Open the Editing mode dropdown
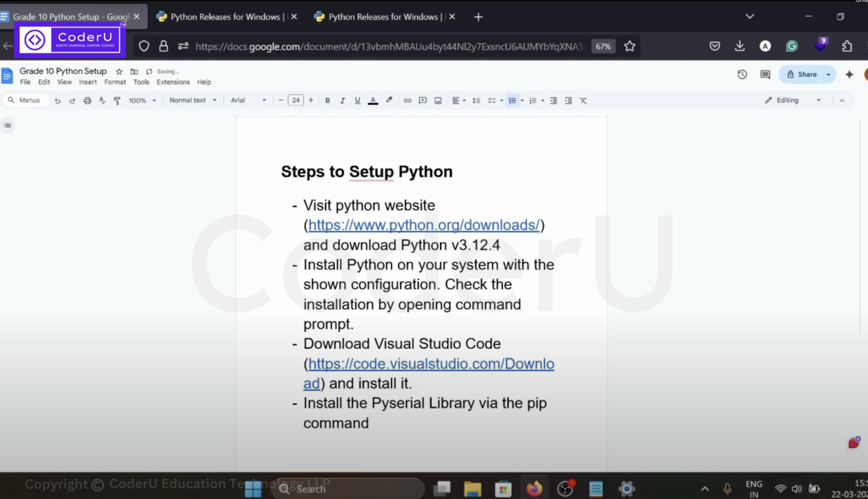The height and width of the screenshot is (499, 868). (x=792, y=101)
